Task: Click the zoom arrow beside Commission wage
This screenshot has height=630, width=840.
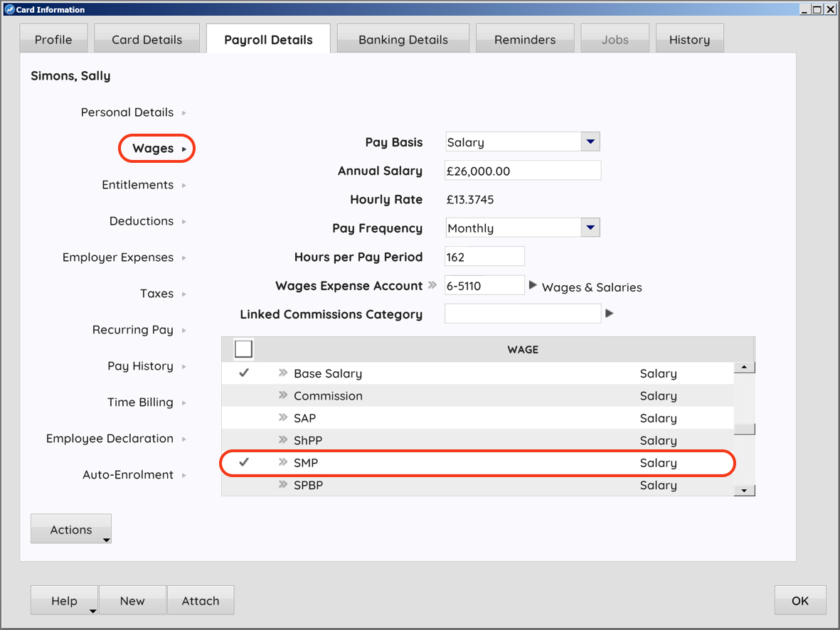Action: pos(282,395)
